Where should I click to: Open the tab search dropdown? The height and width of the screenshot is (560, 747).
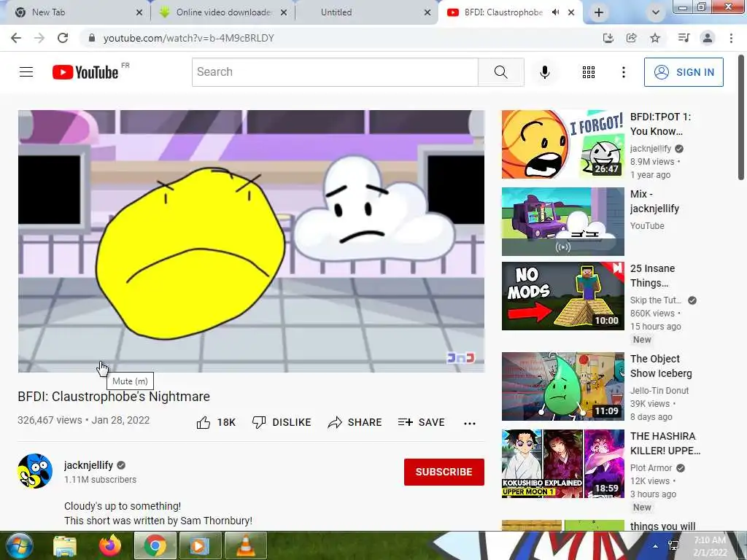(656, 12)
